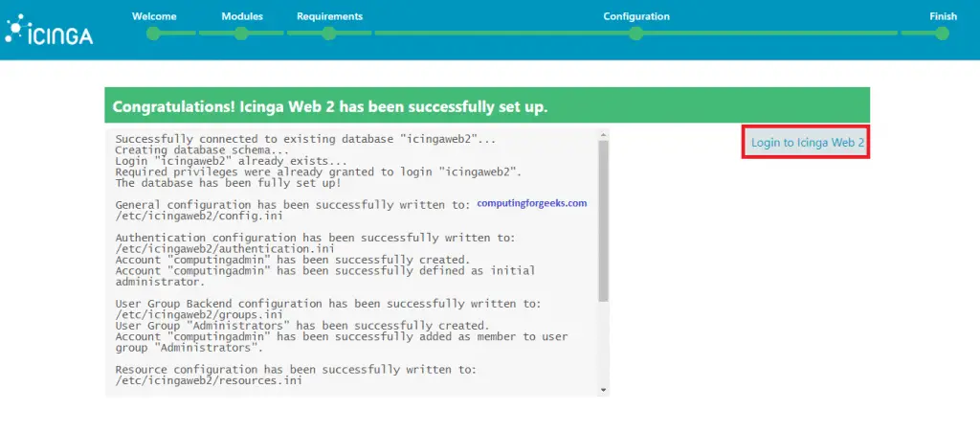Select the /etc/icingaweb2/resources.ini path line

[209, 380]
